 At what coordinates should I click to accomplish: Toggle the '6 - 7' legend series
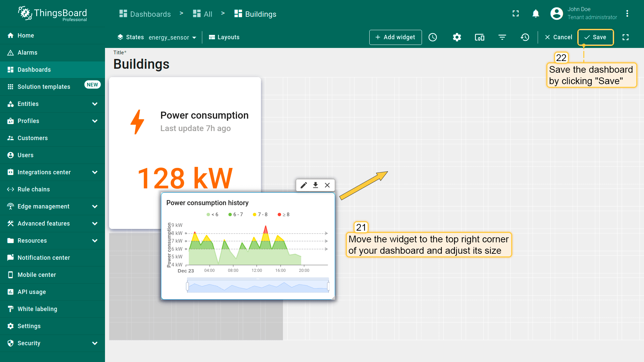point(236,215)
